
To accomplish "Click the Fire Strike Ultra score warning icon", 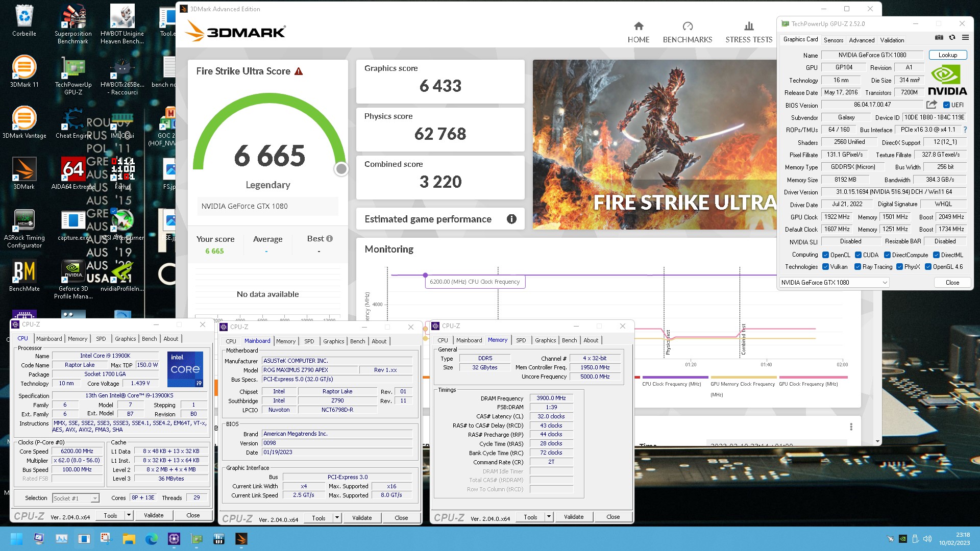I will 299,71.
